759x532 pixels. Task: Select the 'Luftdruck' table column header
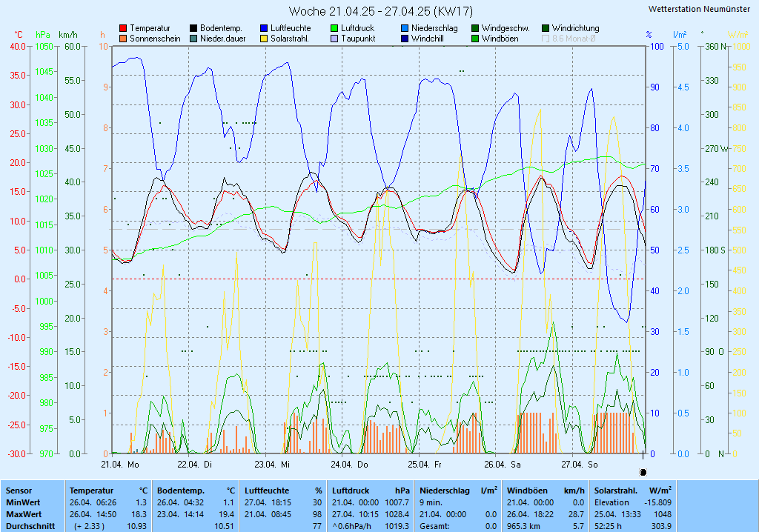coord(351,491)
